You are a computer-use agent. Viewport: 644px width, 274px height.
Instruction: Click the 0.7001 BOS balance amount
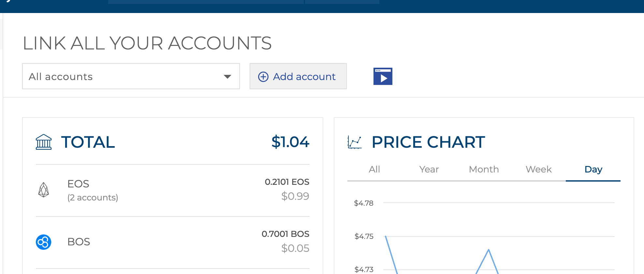[285, 234]
